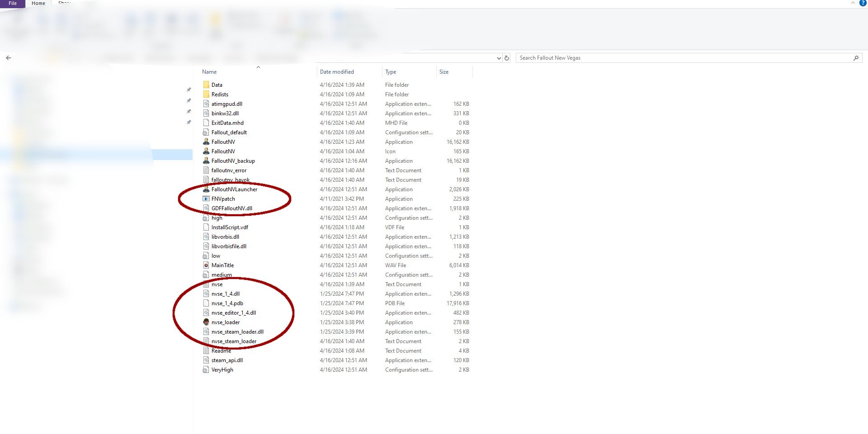This screenshot has width=868, height=434.
Task: Select the VeryHigh configuration file
Action: (222, 370)
